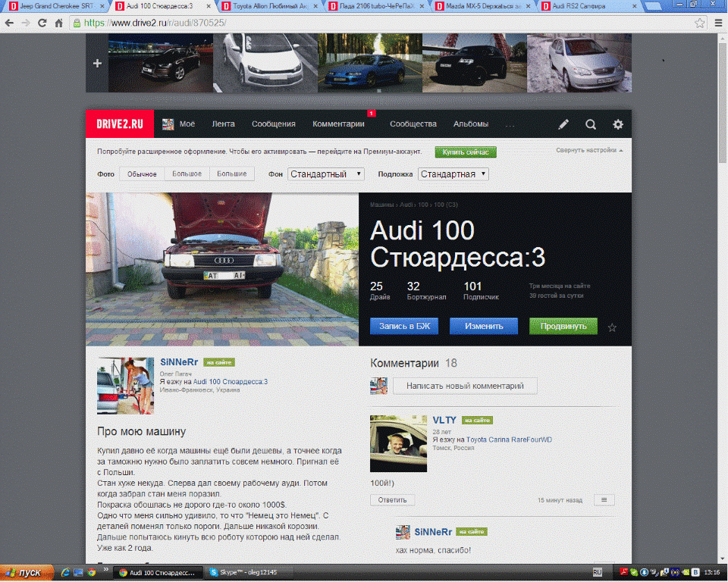The height and width of the screenshot is (582, 728).
Task: Click the green Купить сейчас button
Action: (466, 152)
